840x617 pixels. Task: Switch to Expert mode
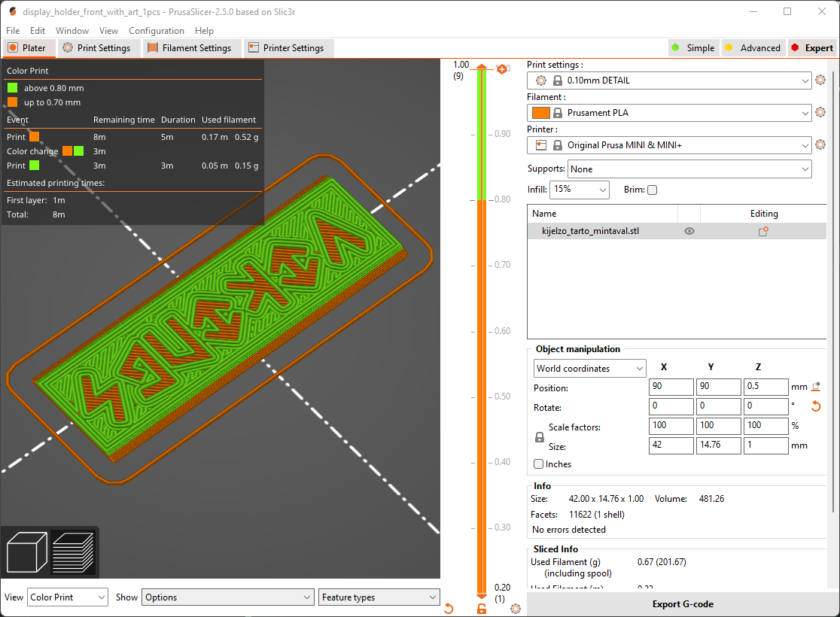[x=812, y=47]
